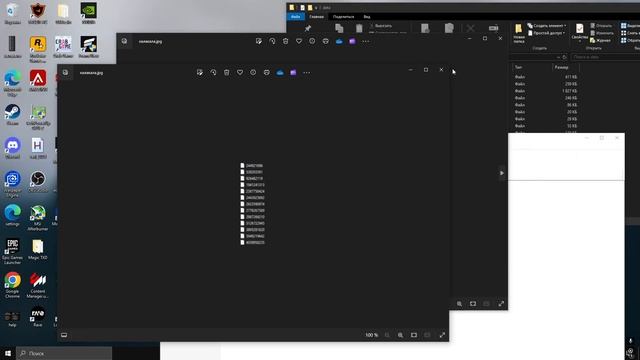Pin to Quick access in Explorer ribbon
640x360 pixels.
point(308,28)
